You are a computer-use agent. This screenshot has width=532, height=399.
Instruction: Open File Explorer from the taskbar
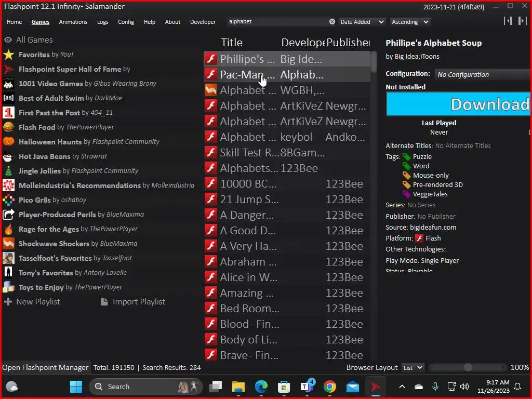click(238, 387)
